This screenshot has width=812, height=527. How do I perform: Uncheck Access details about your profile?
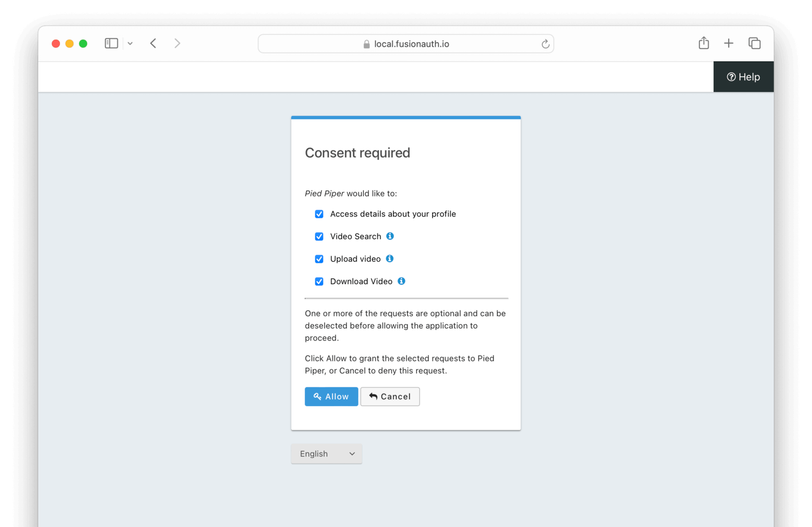click(x=319, y=214)
